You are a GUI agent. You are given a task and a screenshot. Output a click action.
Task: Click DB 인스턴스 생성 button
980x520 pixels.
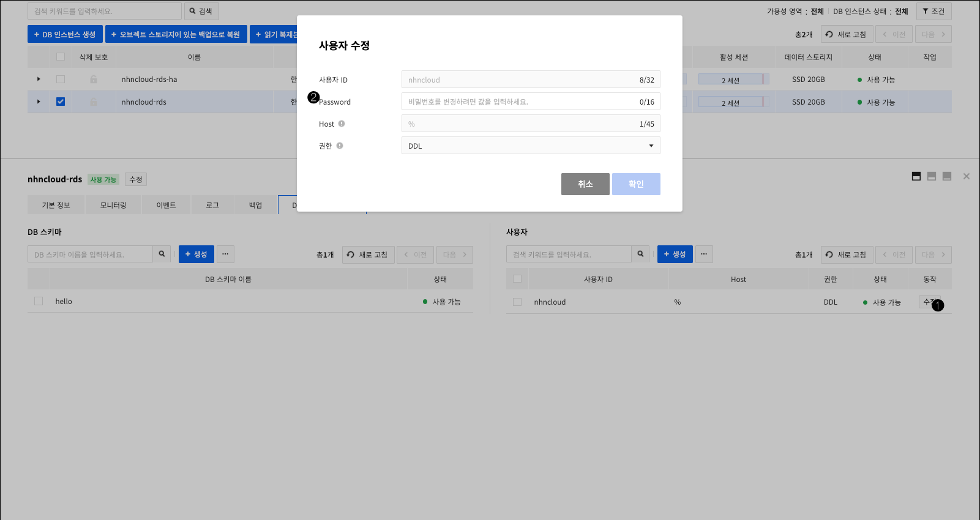coord(65,34)
